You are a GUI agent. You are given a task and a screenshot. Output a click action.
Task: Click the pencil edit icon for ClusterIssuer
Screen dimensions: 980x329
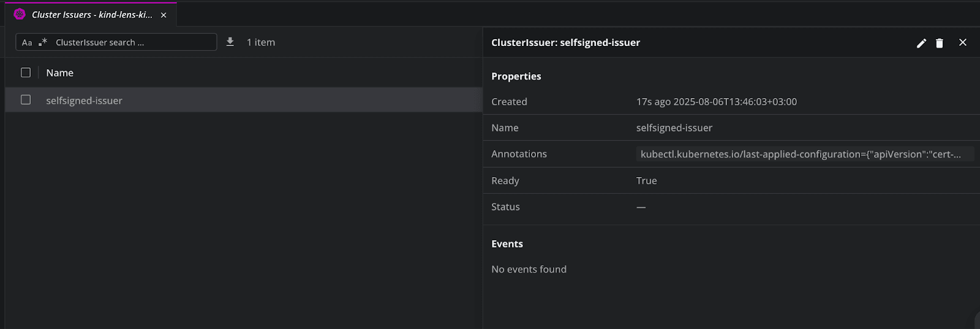coord(921,43)
